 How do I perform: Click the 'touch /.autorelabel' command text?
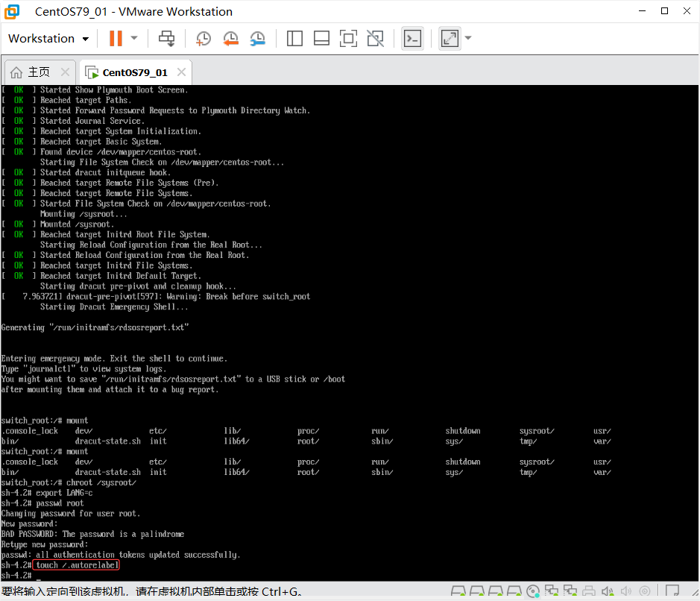point(76,564)
